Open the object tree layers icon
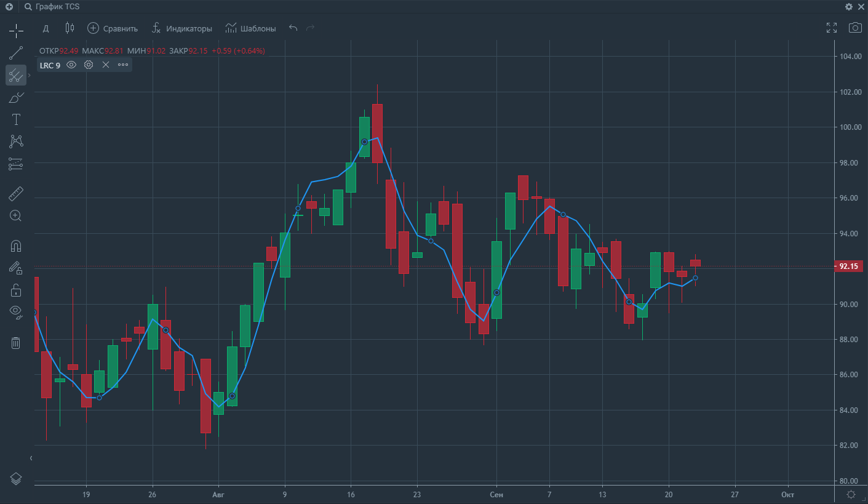 click(x=16, y=478)
